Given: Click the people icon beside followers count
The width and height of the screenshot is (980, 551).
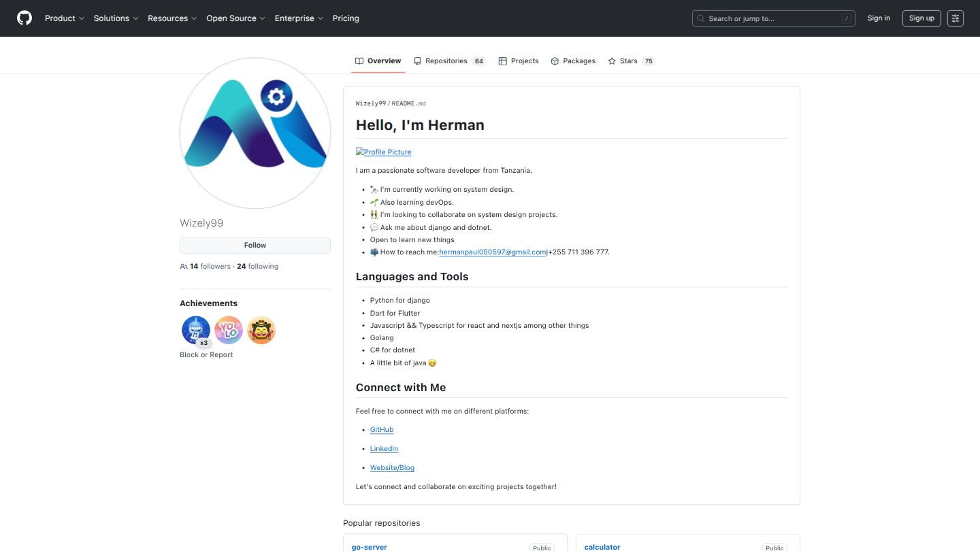Looking at the screenshot, I should pyautogui.click(x=184, y=266).
